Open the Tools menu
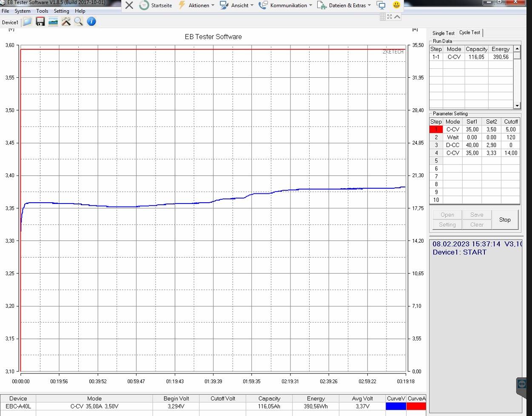 point(42,11)
